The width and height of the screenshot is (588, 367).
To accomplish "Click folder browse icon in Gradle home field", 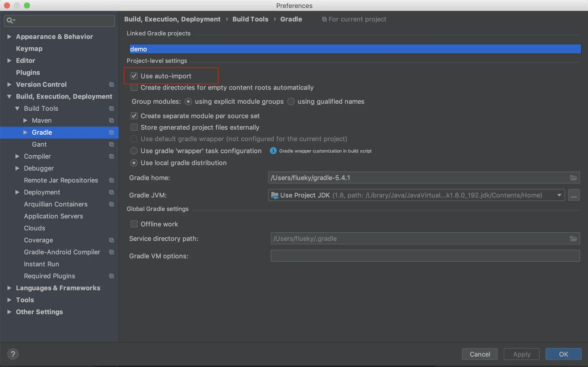I will pyautogui.click(x=573, y=178).
